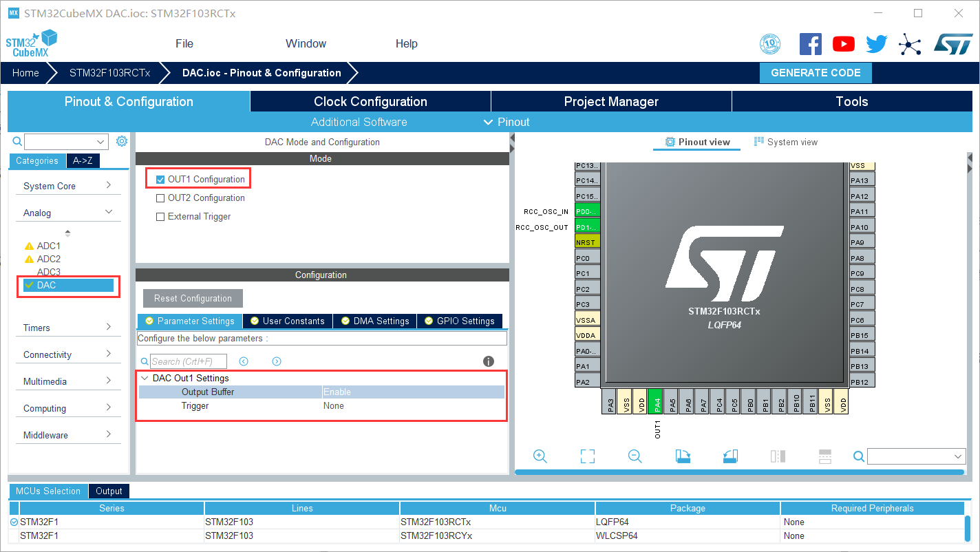Click the PD1 RCC_OSC_OUT pin
The width and height of the screenshot is (980, 552).
click(588, 227)
